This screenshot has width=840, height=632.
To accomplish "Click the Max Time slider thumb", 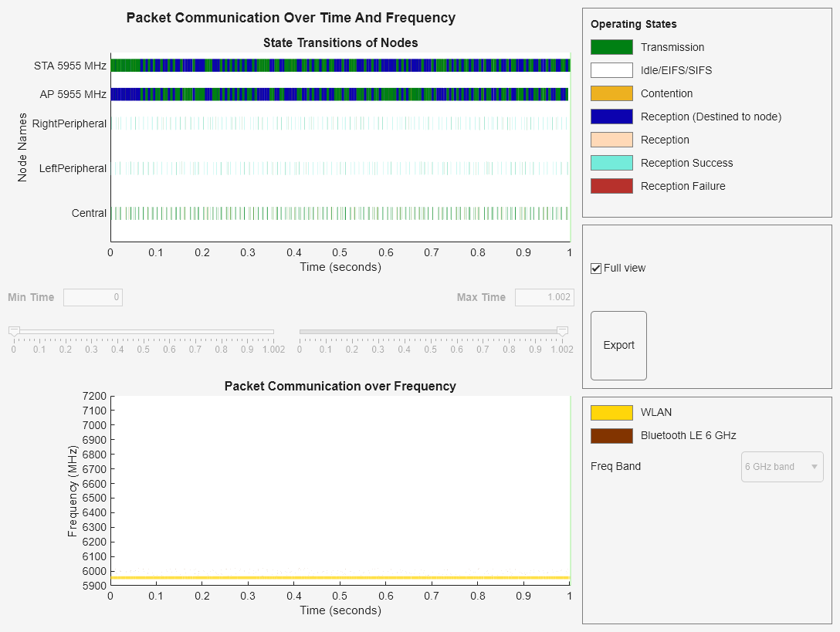I will [562, 330].
